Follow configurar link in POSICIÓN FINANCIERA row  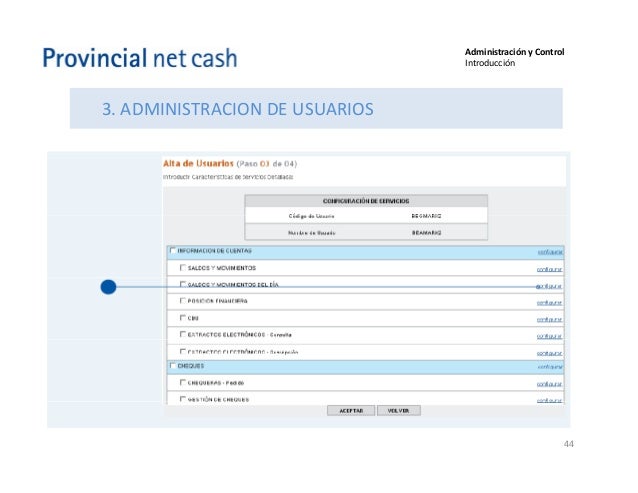coord(549,303)
